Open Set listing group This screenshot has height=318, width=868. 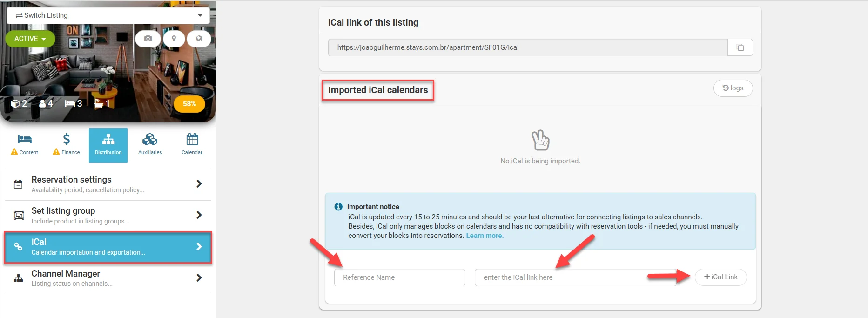108,216
